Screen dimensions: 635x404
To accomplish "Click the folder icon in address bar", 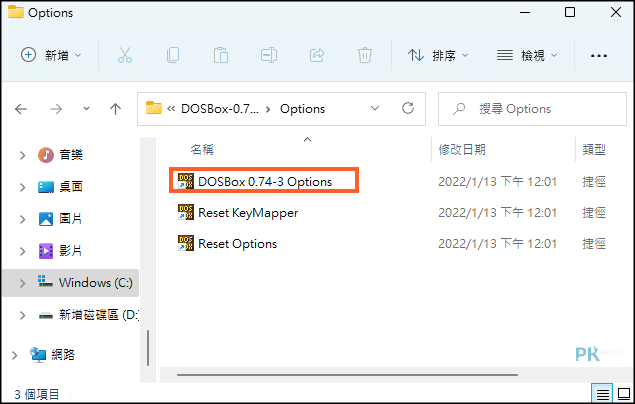I will 153,108.
